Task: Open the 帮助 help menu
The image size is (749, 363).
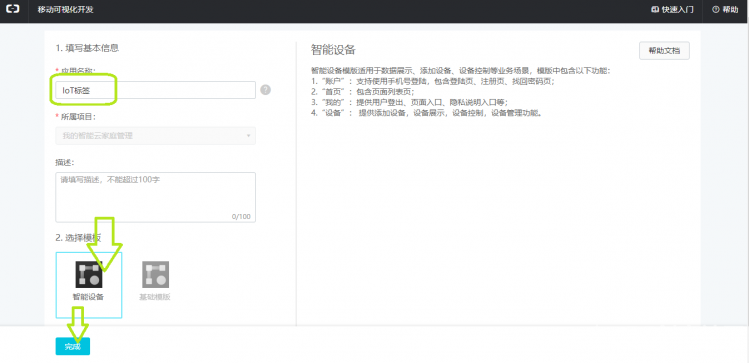Action: (725, 10)
